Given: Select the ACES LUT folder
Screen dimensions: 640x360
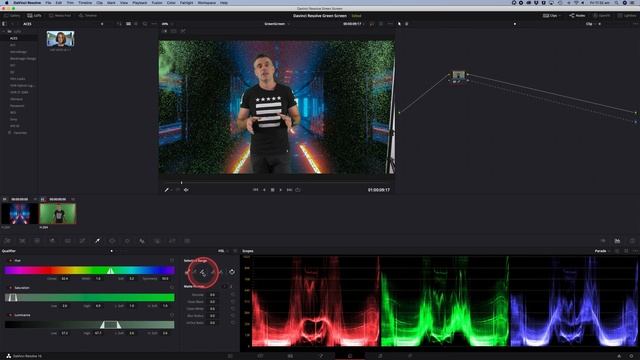Looking at the screenshot, I should pos(14,38).
